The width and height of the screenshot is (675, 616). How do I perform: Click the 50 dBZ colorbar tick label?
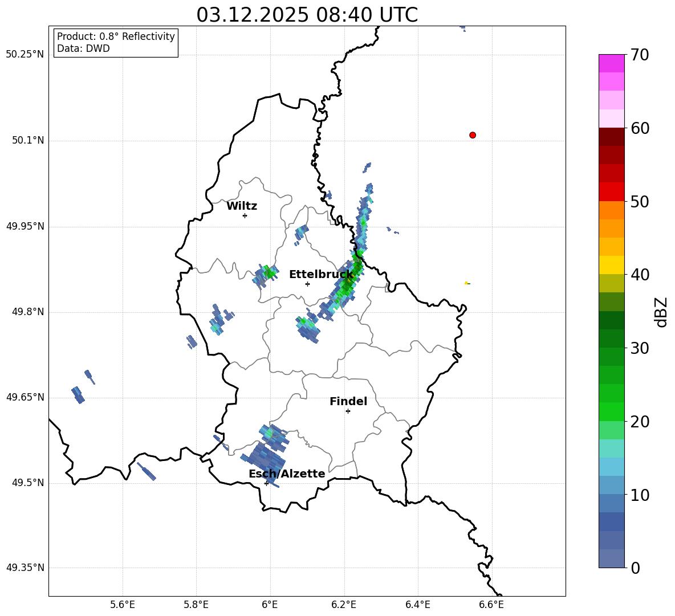(x=640, y=201)
